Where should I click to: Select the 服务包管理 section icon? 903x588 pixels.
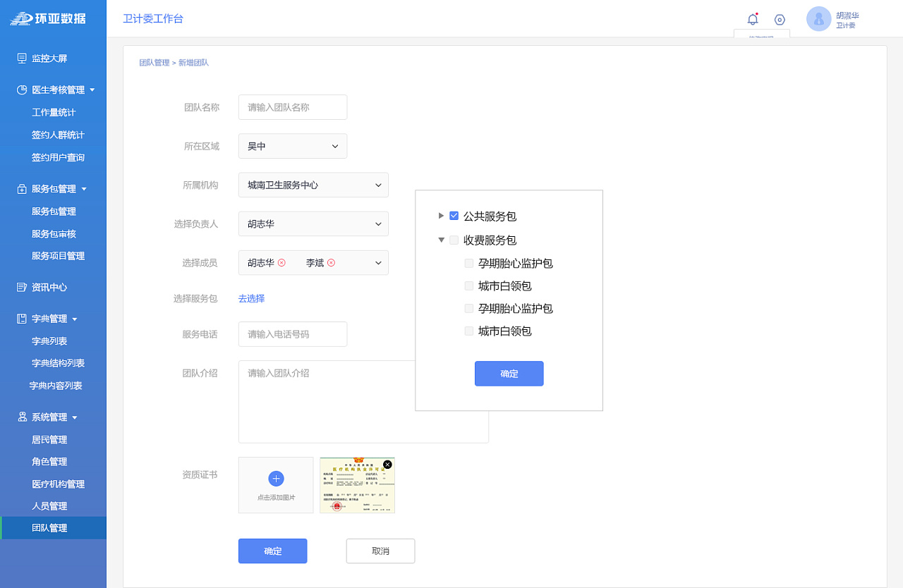click(x=22, y=188)
